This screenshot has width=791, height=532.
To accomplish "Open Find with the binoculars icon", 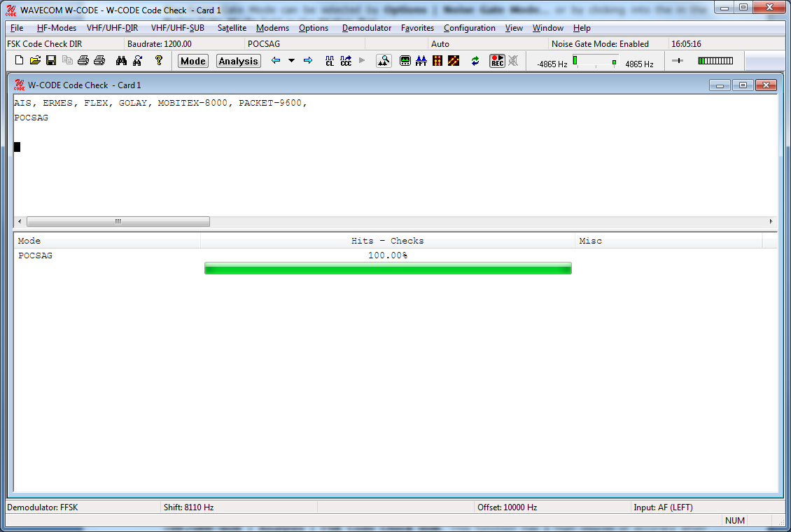I will (x=121, y=60).
